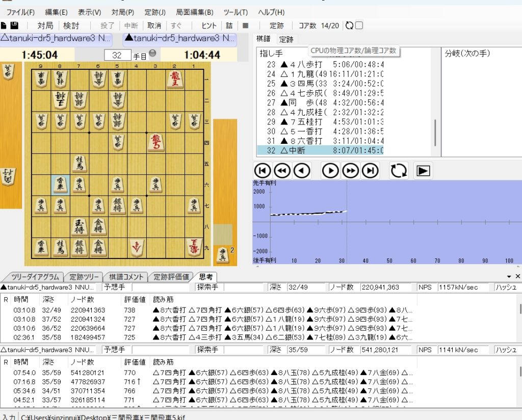Image resolution: width=522 pixels, height=420 pixels.
Task: Tick the checkbox next to コア数 14/20
Action: 359,25
